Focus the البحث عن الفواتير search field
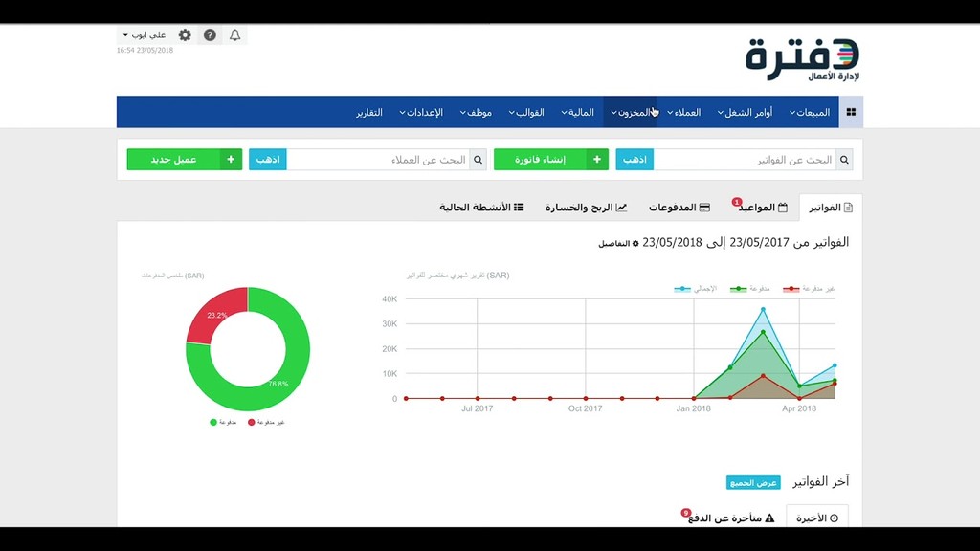This screenshot has height=551, width=980. [x=745, y=160]
